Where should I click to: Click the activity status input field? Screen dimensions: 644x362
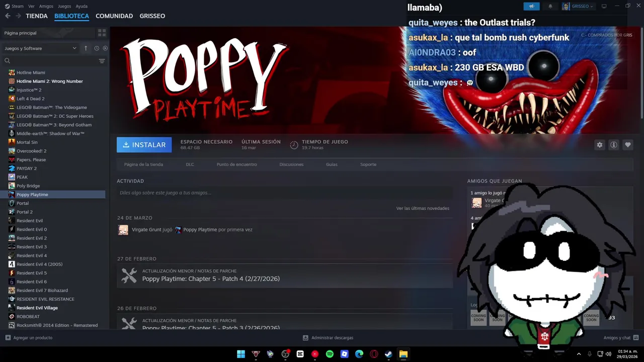(x=285, y=193)
